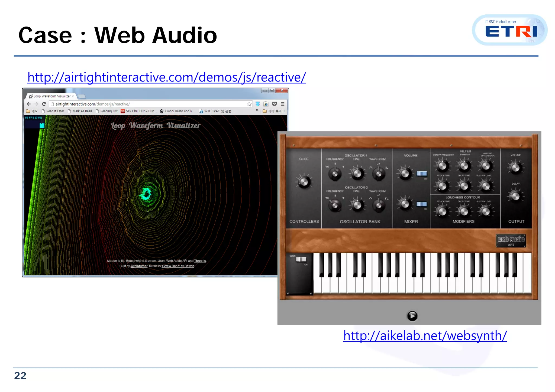Toggle the lower Mixer ON switch
The image size is (555, 392).
point(422,204)
